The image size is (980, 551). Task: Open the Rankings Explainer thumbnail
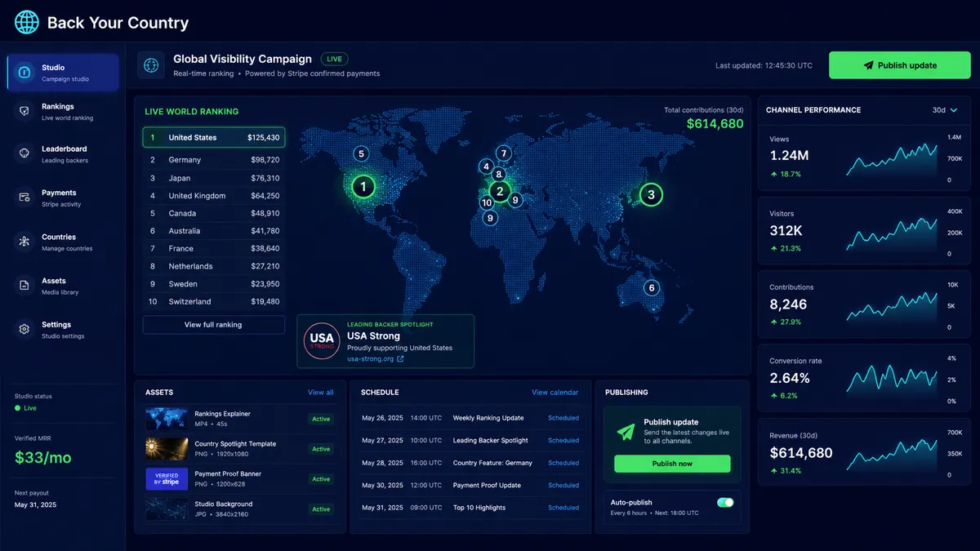pos(167,419)
